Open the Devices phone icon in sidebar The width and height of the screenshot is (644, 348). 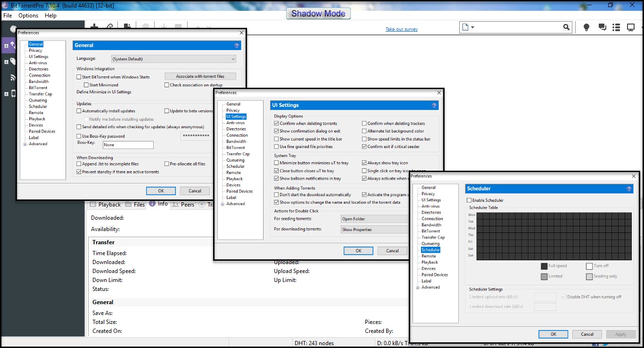click(13, 94)
